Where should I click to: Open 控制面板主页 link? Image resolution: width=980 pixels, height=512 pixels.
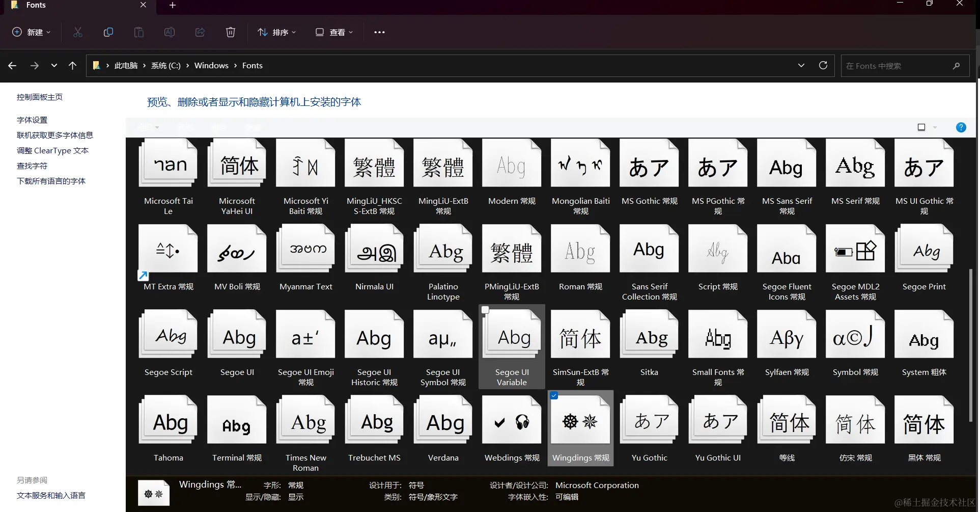[40, 97]
